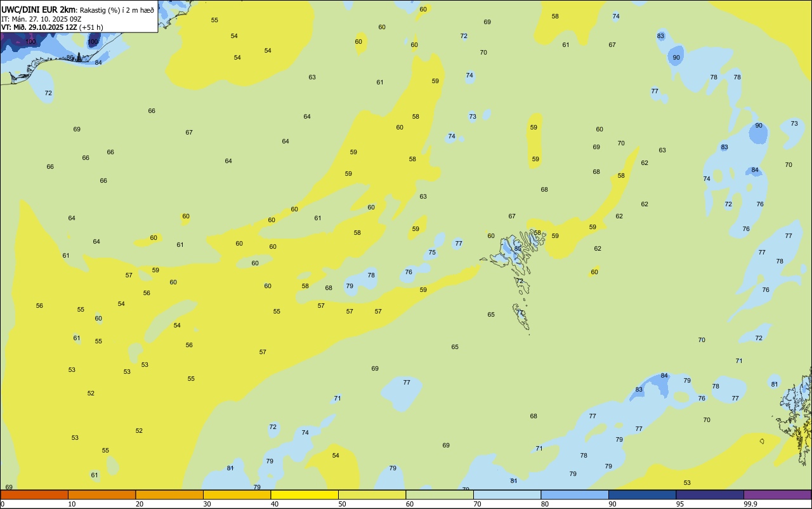The width and height of the screenshot is (812, 509).
Task: Select the '86' humidity value on the map
Action: tap(70, 58)
